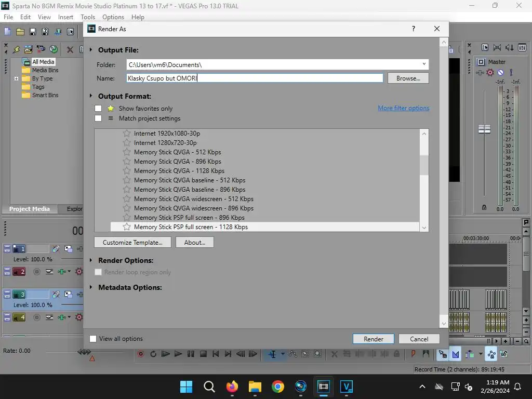The height and width of the screenshot is (399, 532).
Task: Click the Cancel button
Action: point(419,339)
